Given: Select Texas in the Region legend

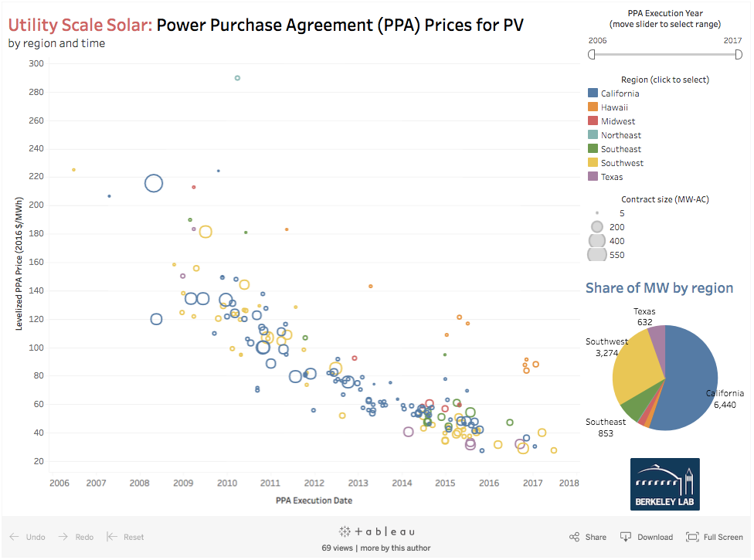Looking at the screenshot, I should (592, 177).
